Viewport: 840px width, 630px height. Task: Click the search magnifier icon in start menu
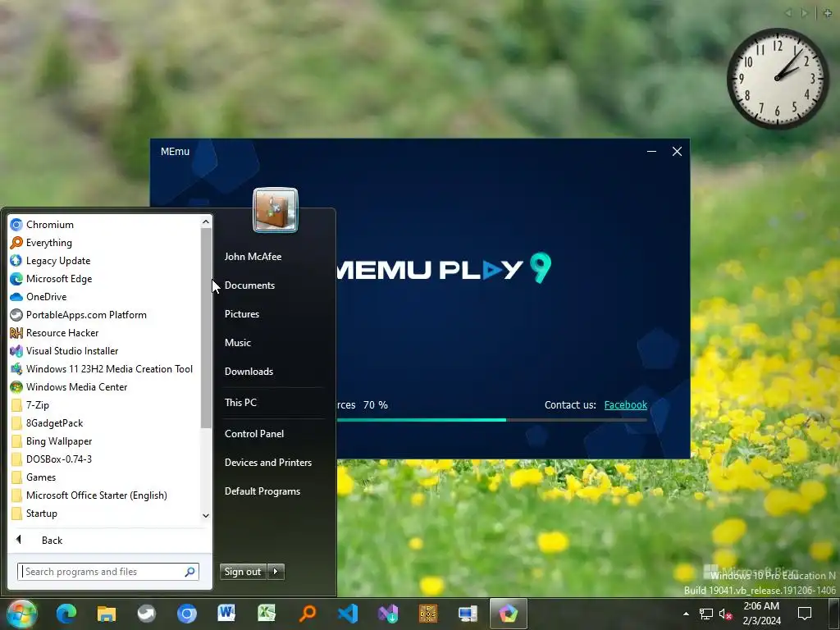click(x=189, y=572)
